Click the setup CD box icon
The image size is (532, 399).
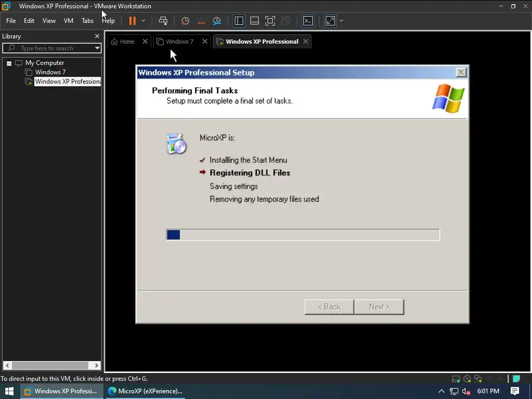coord(176,144)
